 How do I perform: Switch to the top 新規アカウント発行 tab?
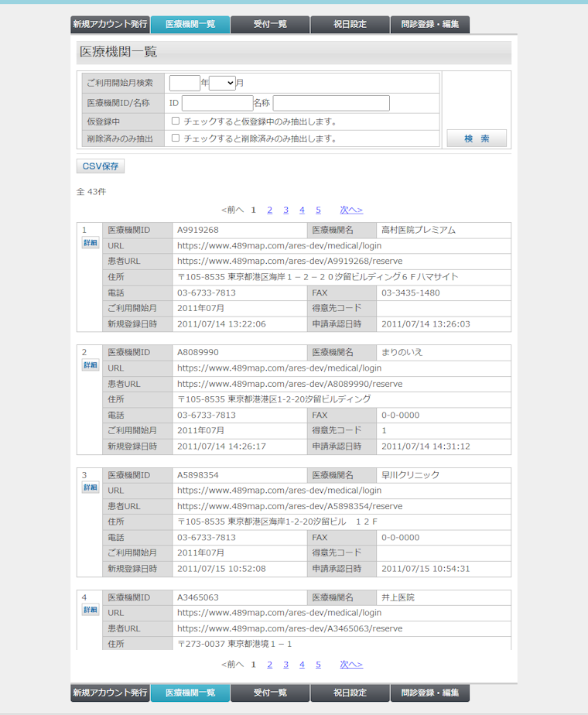point(110,24)
